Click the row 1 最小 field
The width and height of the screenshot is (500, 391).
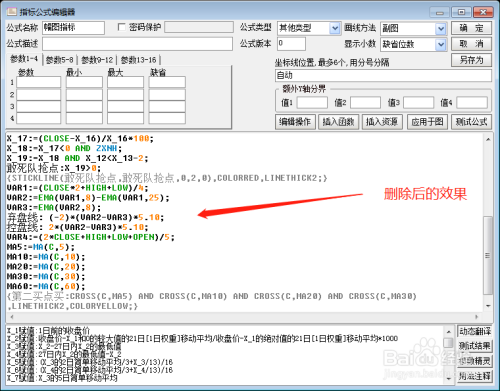click(x=84, y=82)
